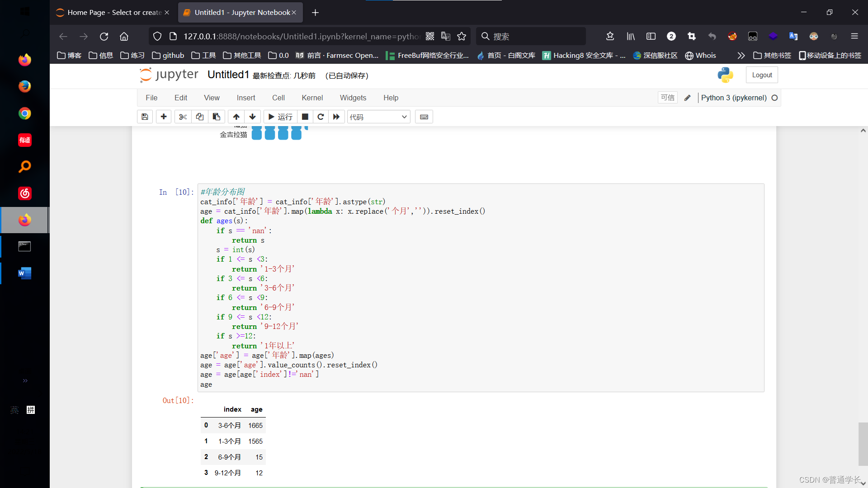Cut selected cells with scissors icon

point(183,117)
